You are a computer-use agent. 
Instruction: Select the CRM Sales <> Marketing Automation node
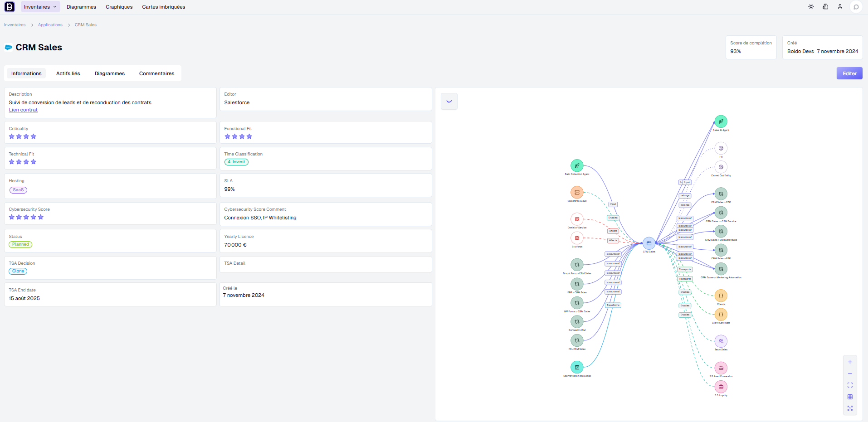click(x=721, y=269)
